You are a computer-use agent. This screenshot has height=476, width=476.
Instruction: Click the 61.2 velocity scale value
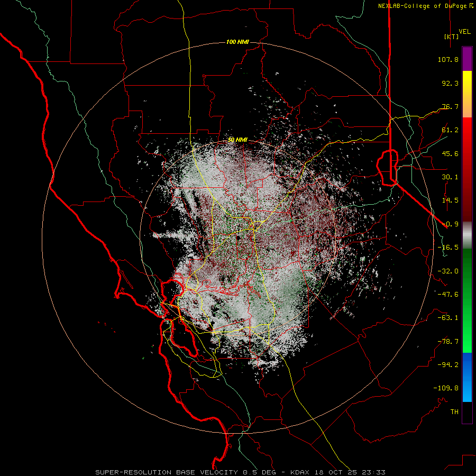[x=450, y=130]
